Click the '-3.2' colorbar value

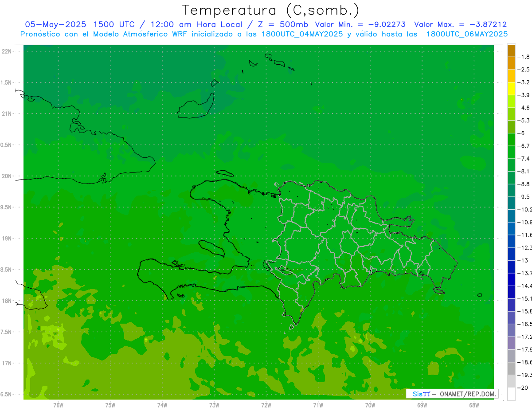[524, 82]
